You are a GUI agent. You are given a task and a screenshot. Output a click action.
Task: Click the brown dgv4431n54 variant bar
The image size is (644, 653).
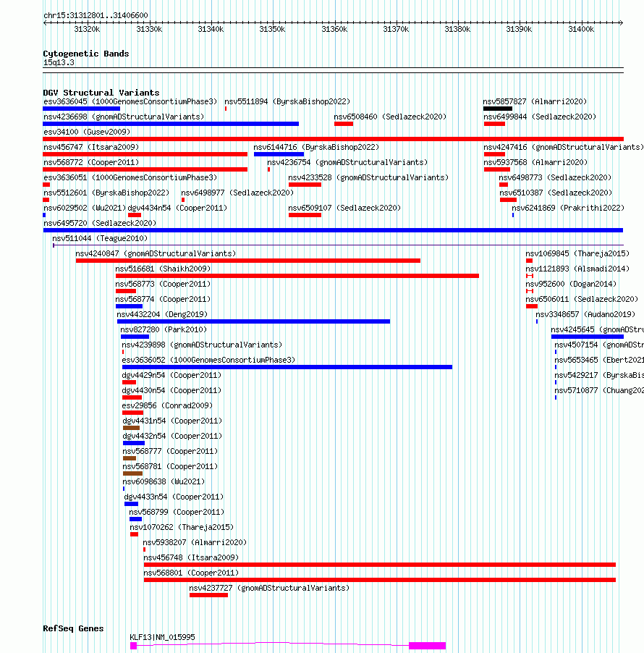131,428
